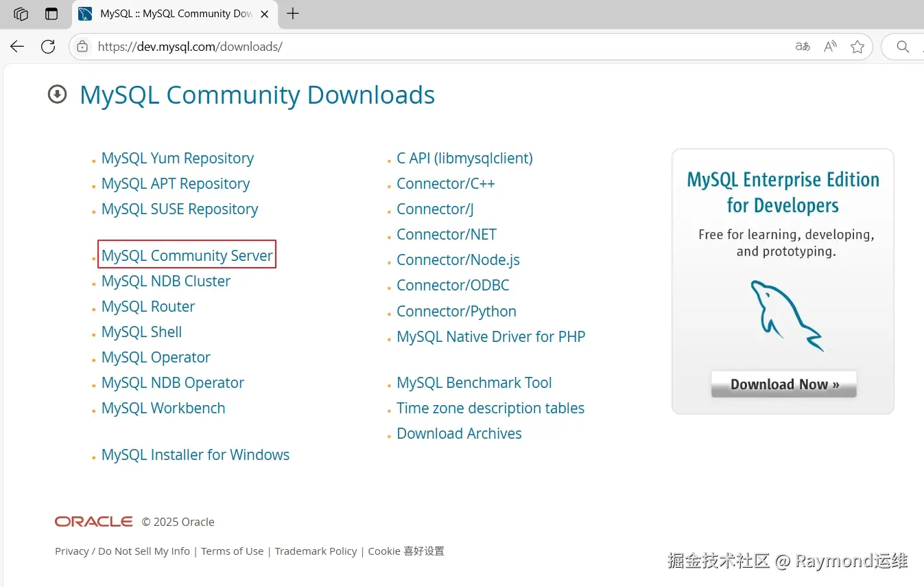This screenshot has height=587, width=924.
Task: Open MySQL Community Server link
Action: pyautogui.click(x=187, y=255)
